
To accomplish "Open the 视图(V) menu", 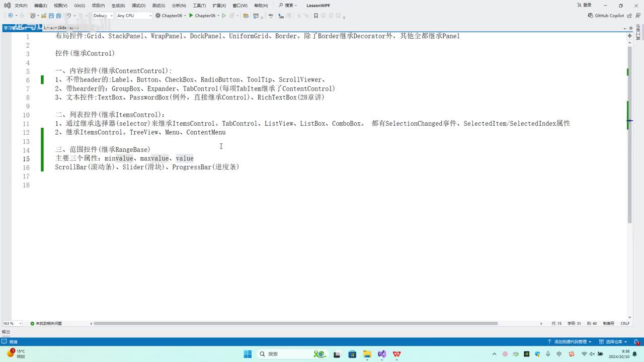I will [x=60, y=6].
